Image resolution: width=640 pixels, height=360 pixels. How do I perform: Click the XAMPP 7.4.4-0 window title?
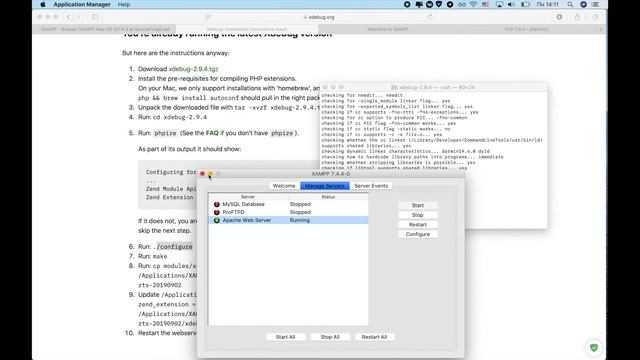click(331, 174)
